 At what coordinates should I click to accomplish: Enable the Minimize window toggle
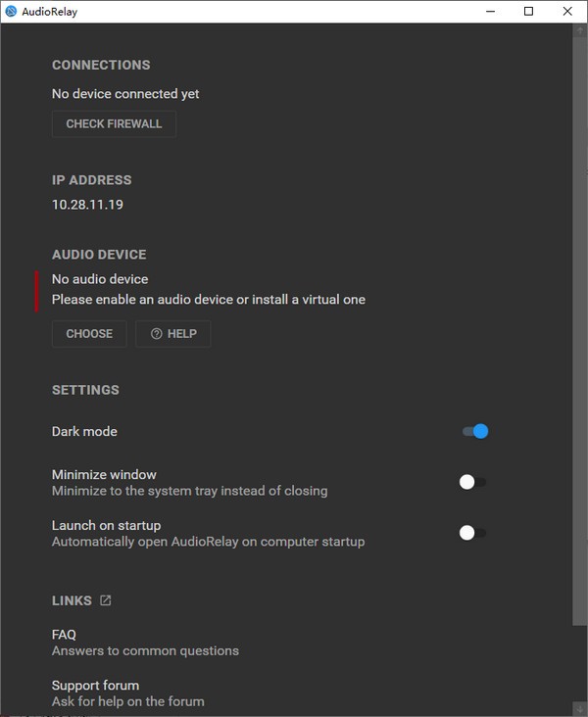[473, 482]
